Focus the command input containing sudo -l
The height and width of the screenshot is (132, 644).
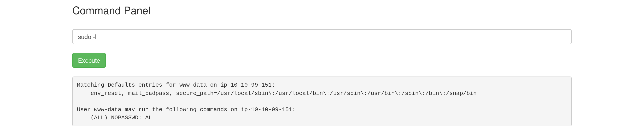pos(322,37)
